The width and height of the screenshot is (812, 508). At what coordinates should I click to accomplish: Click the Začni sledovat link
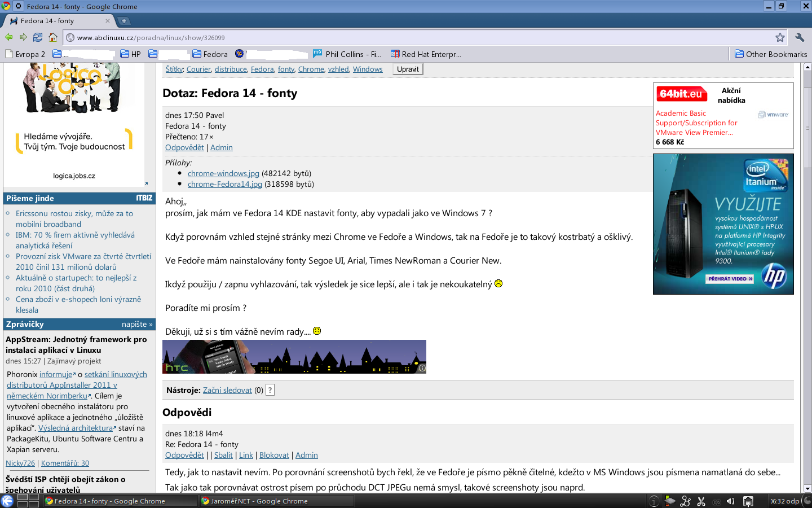point(227,390)
